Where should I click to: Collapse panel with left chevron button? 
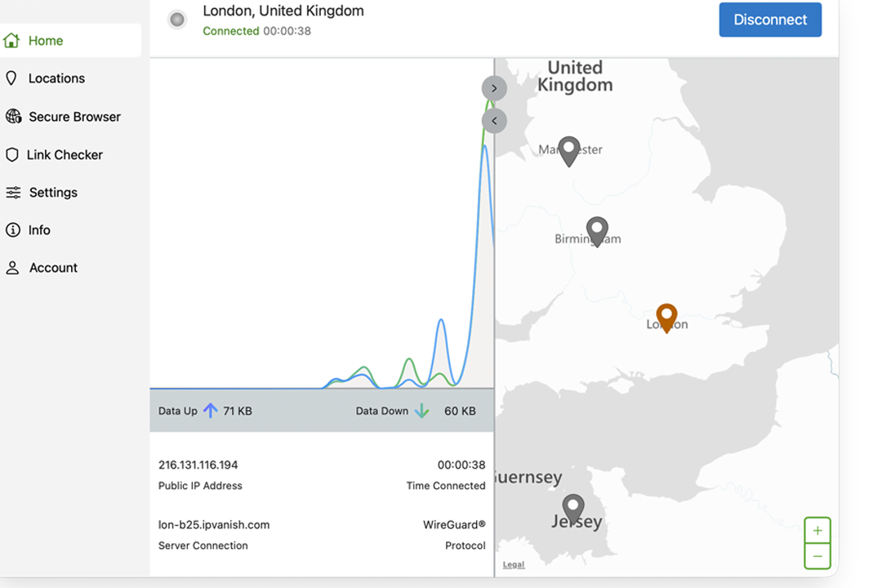(x=494, y=121)
